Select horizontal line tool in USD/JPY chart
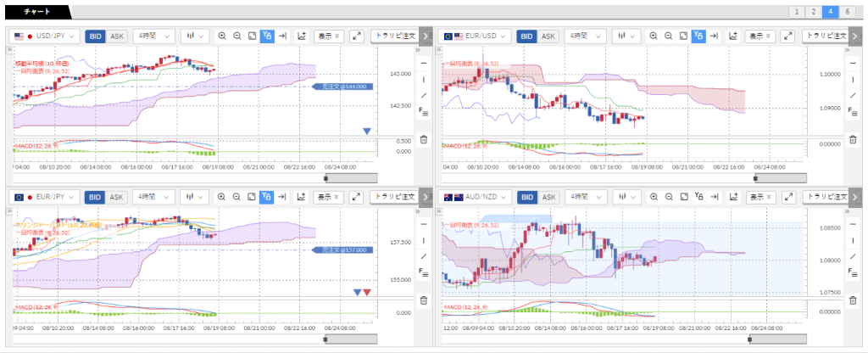The width and height of the screenshot is (868, 353). coord(424,64)
